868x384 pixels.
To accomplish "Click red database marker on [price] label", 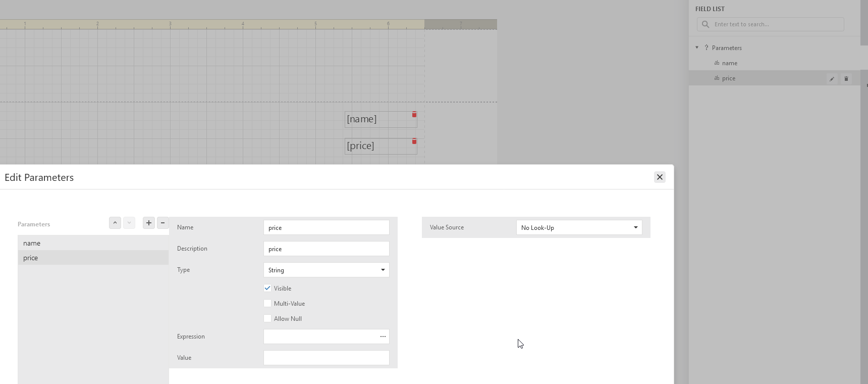I will [x=414, y=141].
